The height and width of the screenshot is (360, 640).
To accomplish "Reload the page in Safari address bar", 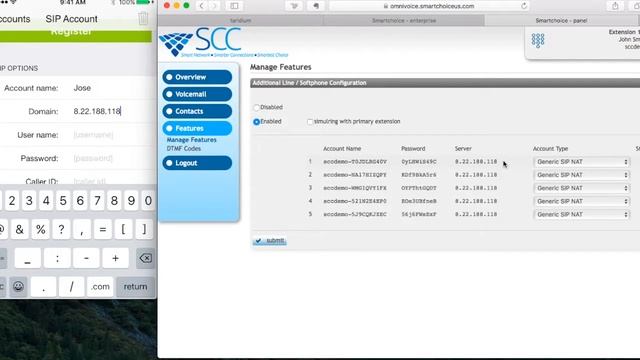I will click(x=524, y=6).
